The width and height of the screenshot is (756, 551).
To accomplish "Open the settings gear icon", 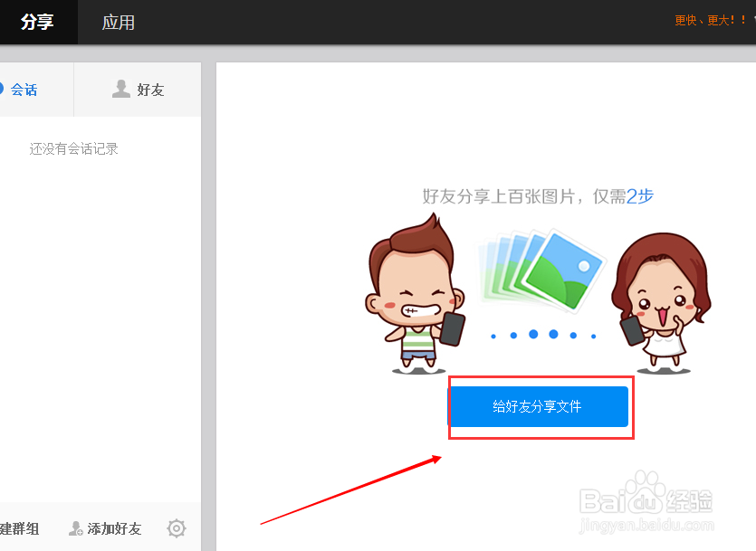I will click(x=176, y=527).
